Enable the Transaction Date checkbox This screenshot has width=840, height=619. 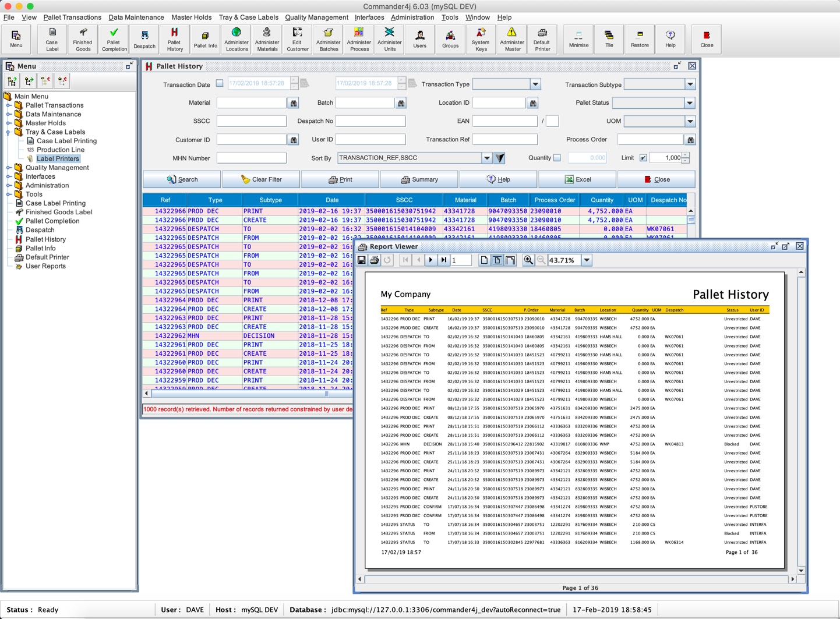(220, 84)
